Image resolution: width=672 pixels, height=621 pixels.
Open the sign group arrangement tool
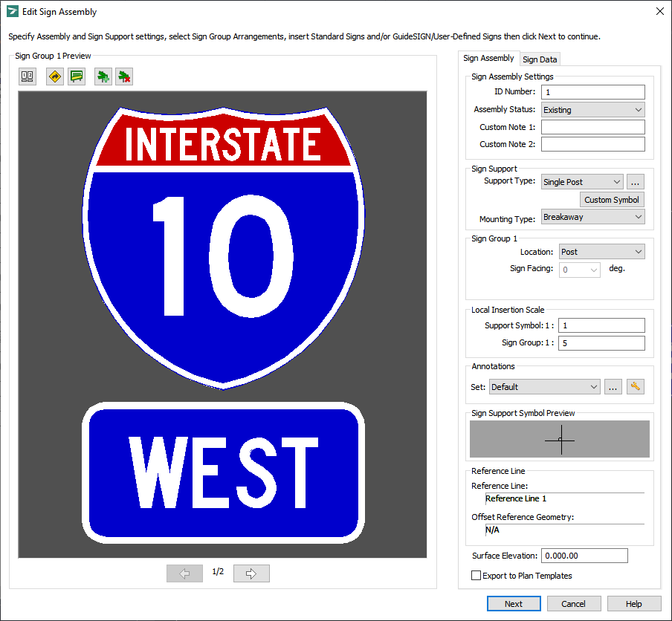[28, 77]
